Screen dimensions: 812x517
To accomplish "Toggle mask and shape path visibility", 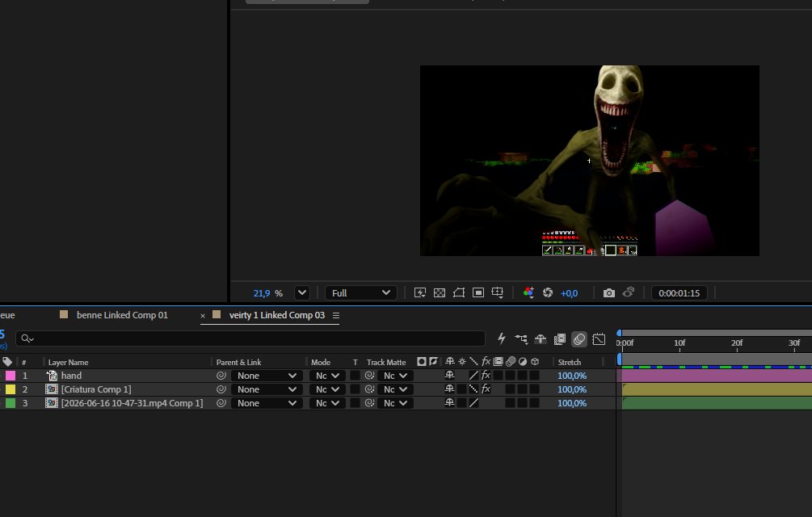I will click(459, 293).
